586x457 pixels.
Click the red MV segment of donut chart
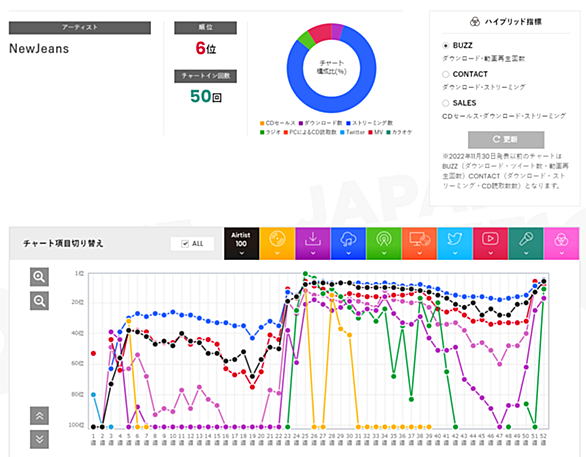[321, 33]
